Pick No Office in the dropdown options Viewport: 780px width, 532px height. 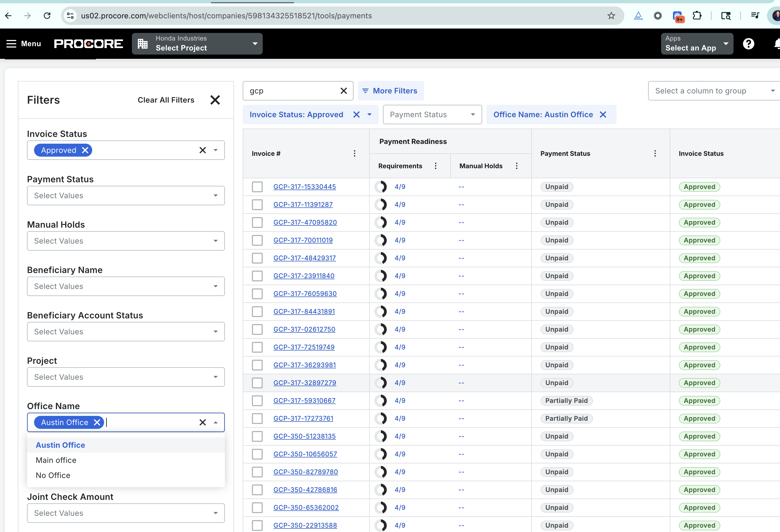[53, 475]
